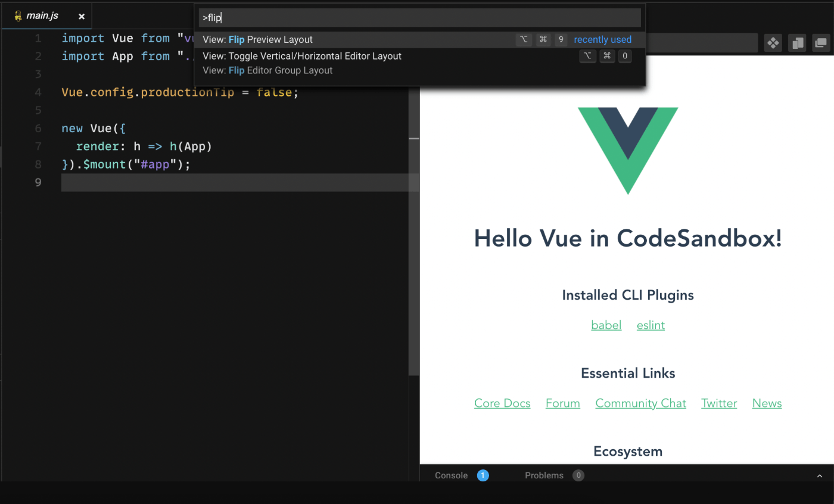Run 'View: Flip Preview Layout' command
This screenshot has width=834, height=504.
(420, 39)
